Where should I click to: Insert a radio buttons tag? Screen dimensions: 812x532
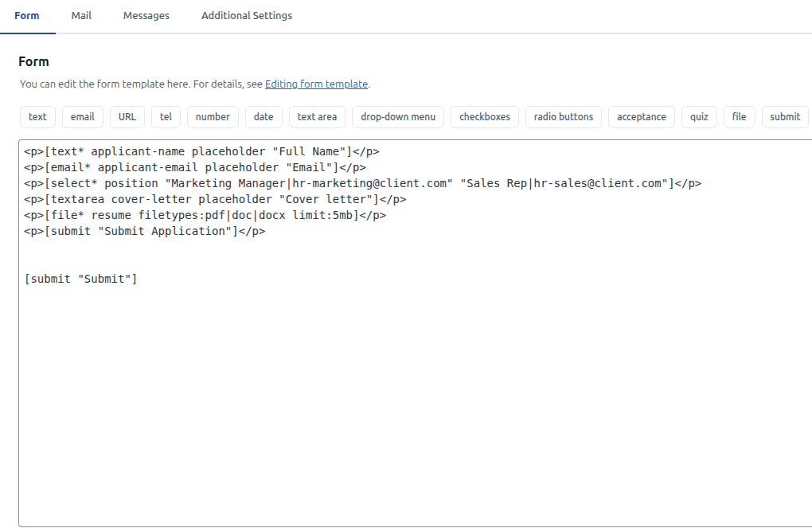[x=563, y=117]
